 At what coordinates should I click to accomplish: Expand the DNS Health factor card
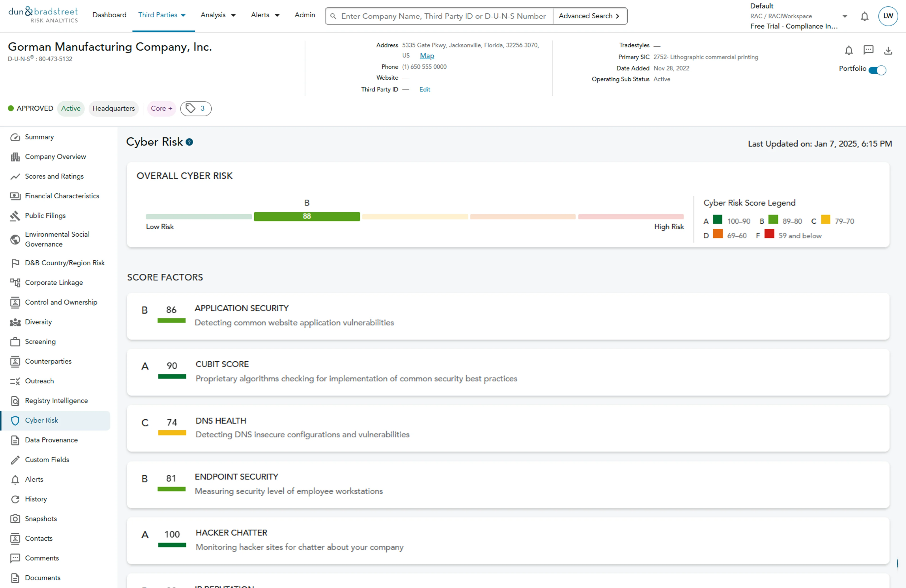point(508,429)
